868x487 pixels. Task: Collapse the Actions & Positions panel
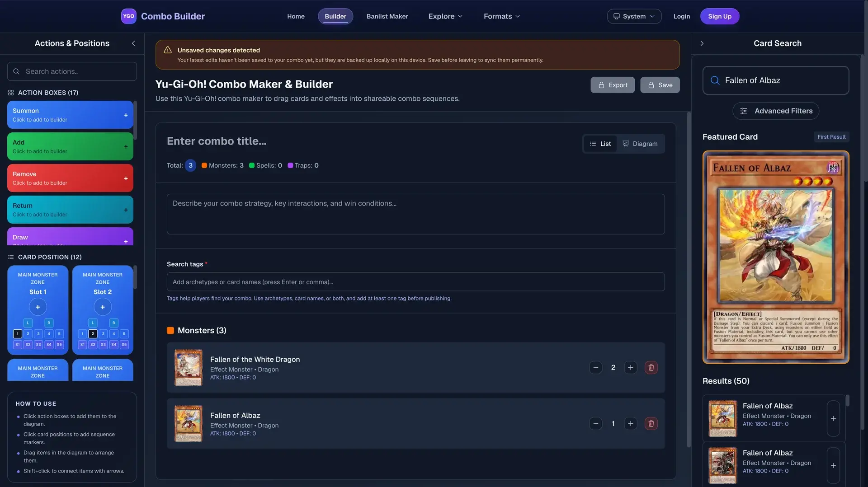click(x=133, y=43)
